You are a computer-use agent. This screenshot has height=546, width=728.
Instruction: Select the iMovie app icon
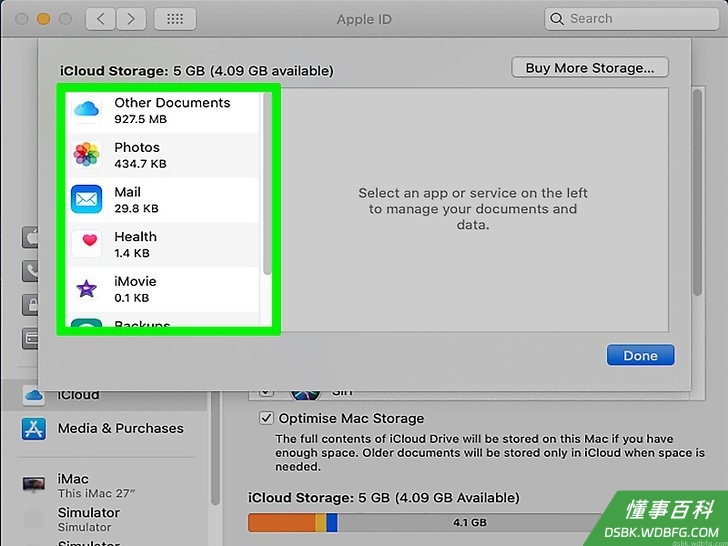point(86,289)
